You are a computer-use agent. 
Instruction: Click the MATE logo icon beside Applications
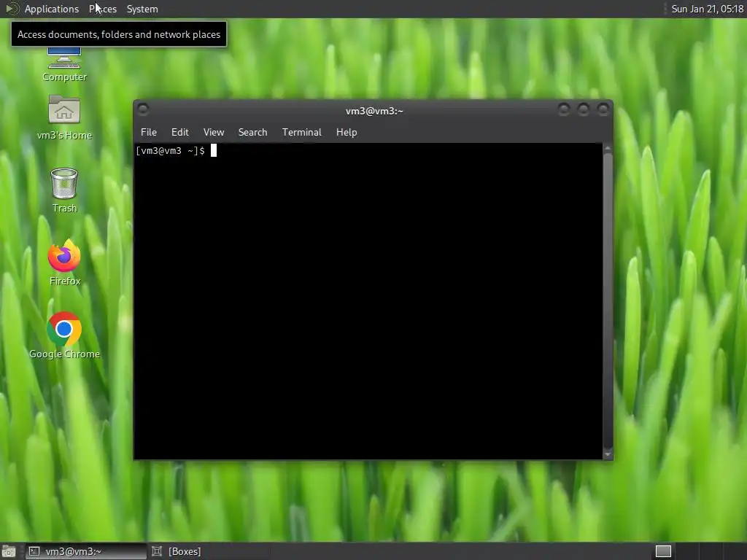pyautogui.click(x=12, y=9)
